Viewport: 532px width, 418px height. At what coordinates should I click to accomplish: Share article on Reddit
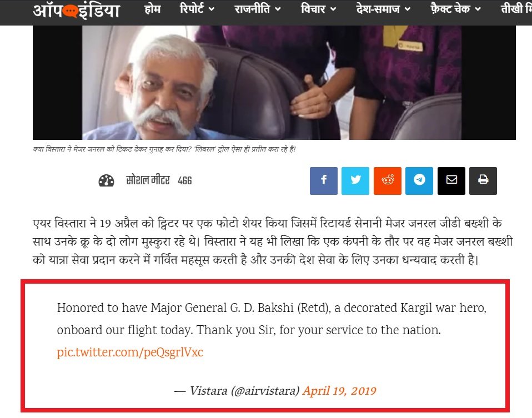(x=388, y=181)
